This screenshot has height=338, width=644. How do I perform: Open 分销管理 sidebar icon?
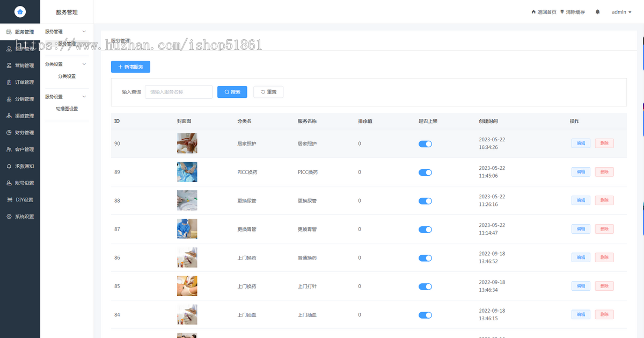coord(9,99)
